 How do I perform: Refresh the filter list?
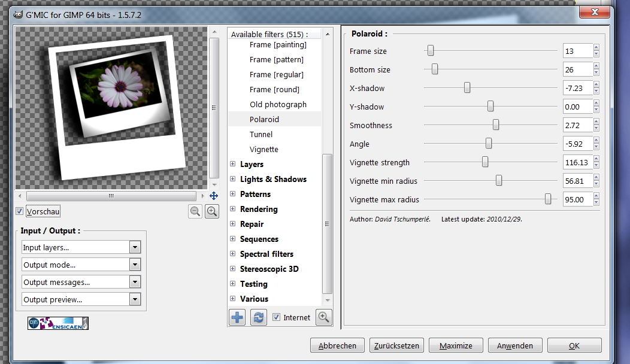[258, 317]
